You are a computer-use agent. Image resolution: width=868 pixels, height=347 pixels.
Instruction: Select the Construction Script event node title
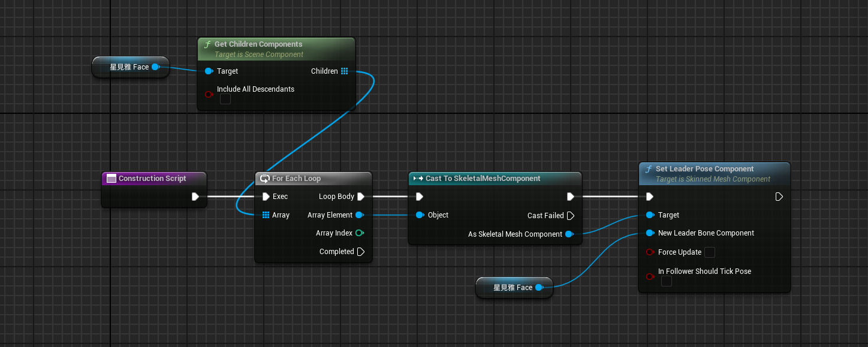[152, 179]
